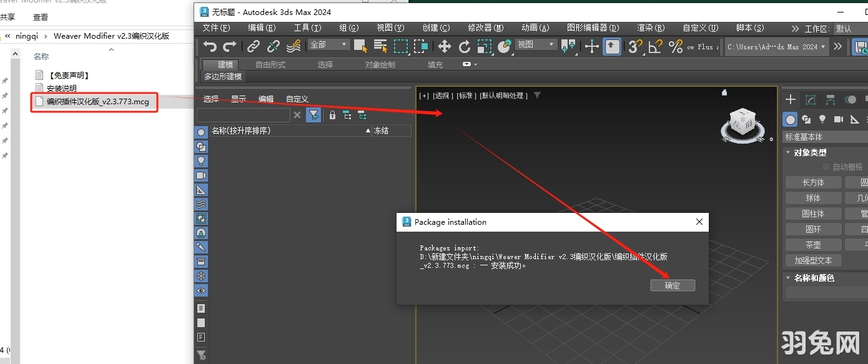Viewport: 868px width, 364px height.
Task: Select the Move tool on the main toolbar
Action: (x=445, y=47)
